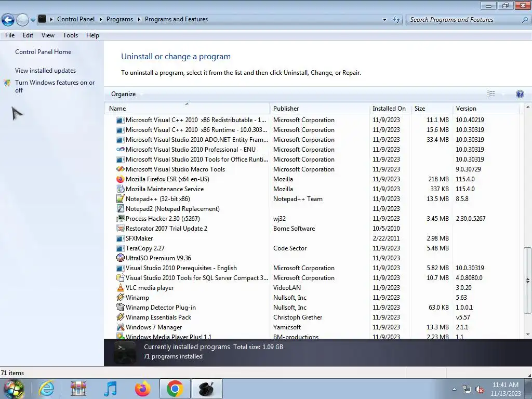532x399 pixels.
Task: Sort by the Name column header
Action: coord(187,108)
